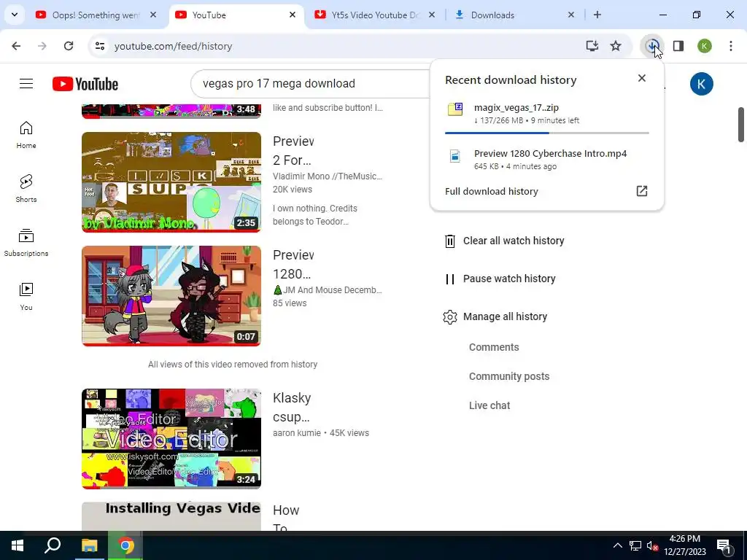Click the browser Forward arrow

(42, 46)
